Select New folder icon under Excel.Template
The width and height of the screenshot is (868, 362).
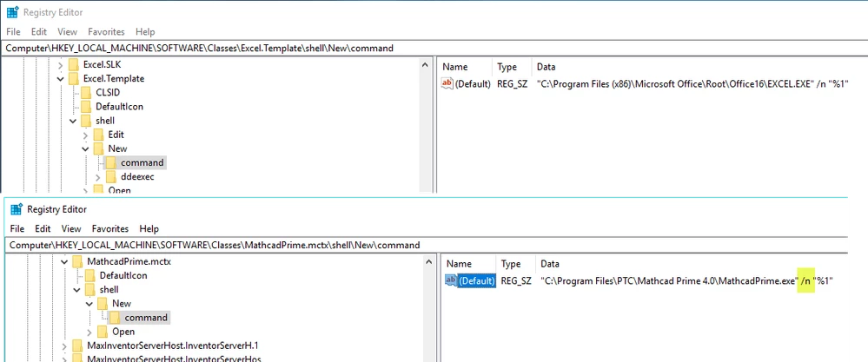98,148
